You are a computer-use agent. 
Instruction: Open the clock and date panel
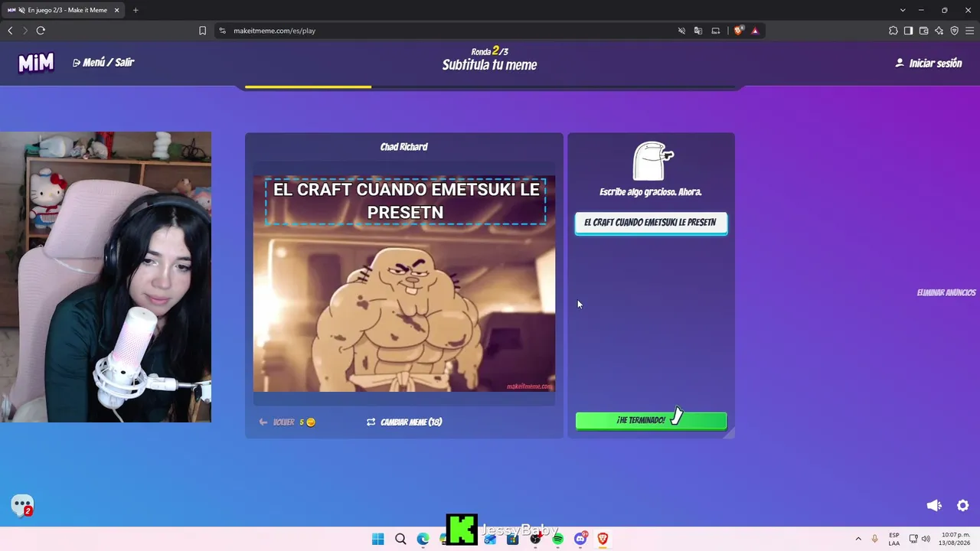[955, 539]
